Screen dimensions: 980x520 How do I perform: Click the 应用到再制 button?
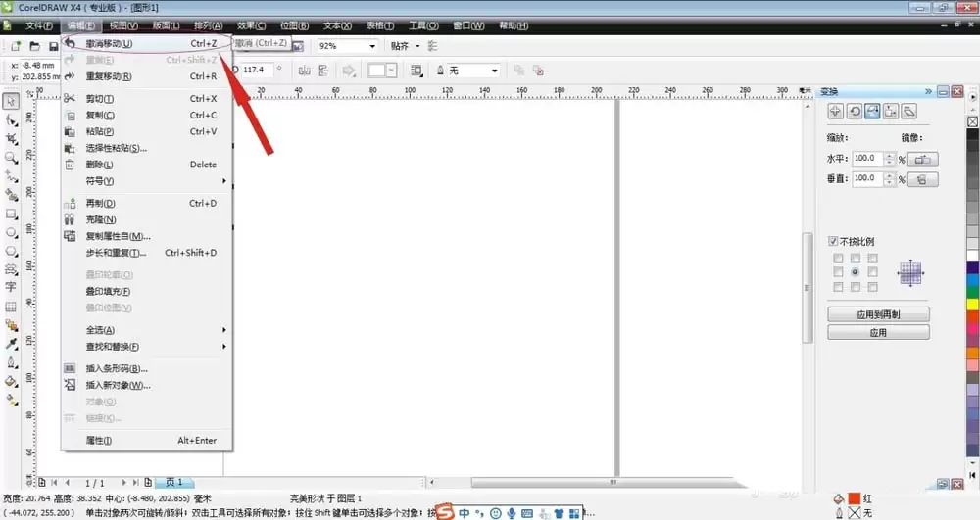click(x=878, y=314)
